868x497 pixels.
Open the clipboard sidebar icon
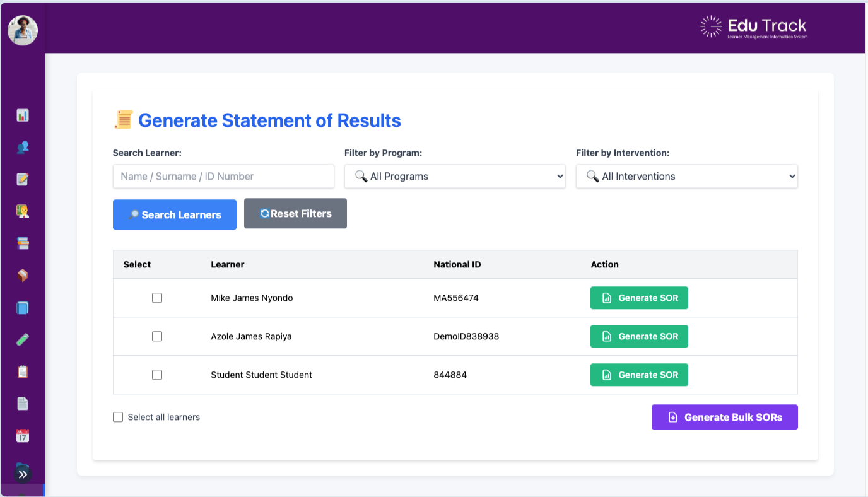tap(23, 371)
